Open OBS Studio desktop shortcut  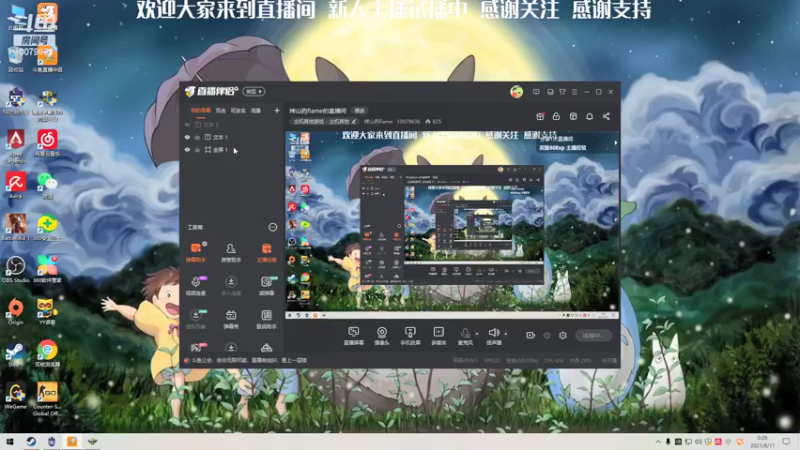click(15, 269)
